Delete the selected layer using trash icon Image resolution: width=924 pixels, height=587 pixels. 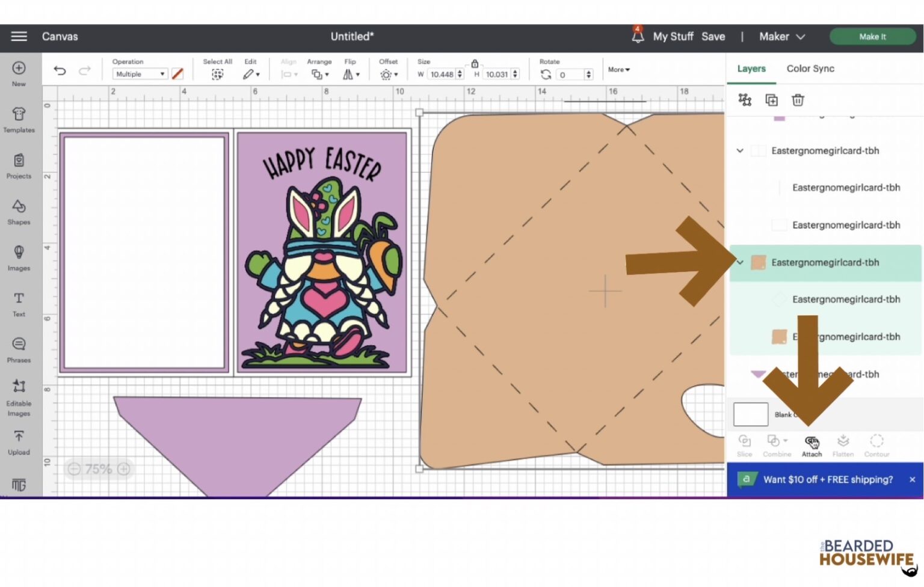[x=798, y=100]
